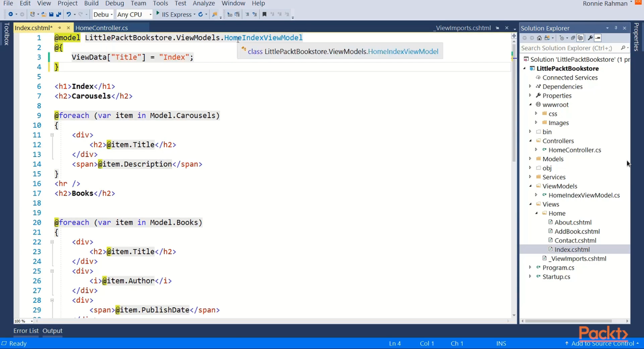Collapse all nodes in Solution Explorer
Image resolution: width=644 pixels, height=349 pixels.
pos(573,38)
